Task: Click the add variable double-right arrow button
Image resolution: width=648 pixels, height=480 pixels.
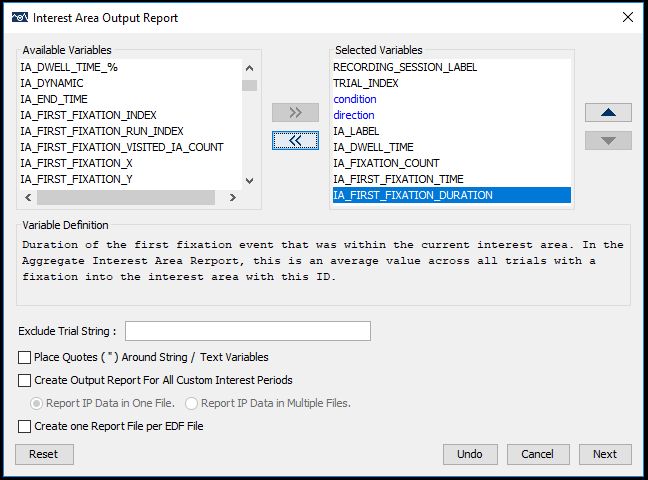Action: click(x=295, y=112)
